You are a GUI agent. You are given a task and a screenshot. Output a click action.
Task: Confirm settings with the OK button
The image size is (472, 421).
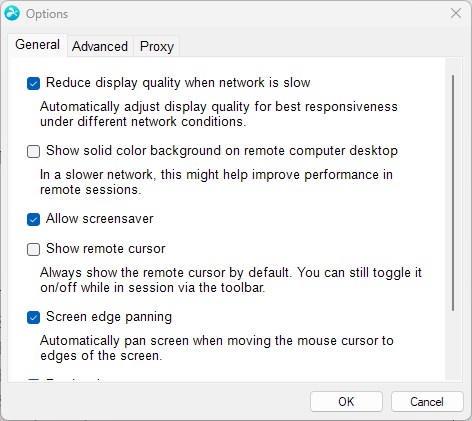(346, 402)
